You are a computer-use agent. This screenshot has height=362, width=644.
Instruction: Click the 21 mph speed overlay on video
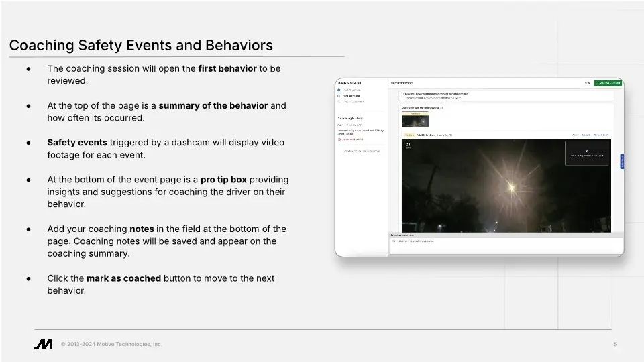pyautogui.click(x=408, y=144)
